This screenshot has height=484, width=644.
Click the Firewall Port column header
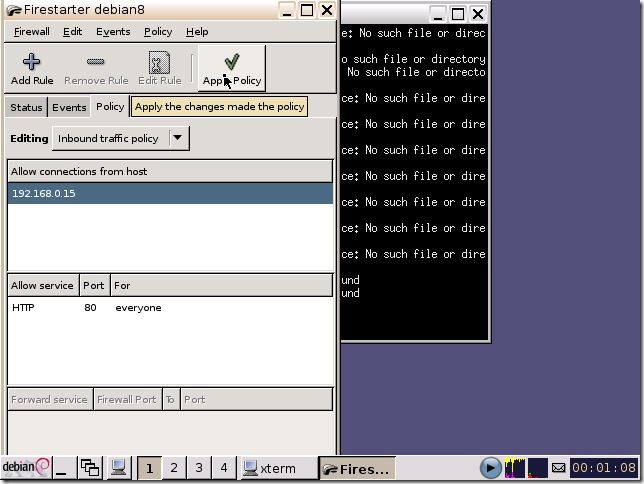click(x=128, y=399)
